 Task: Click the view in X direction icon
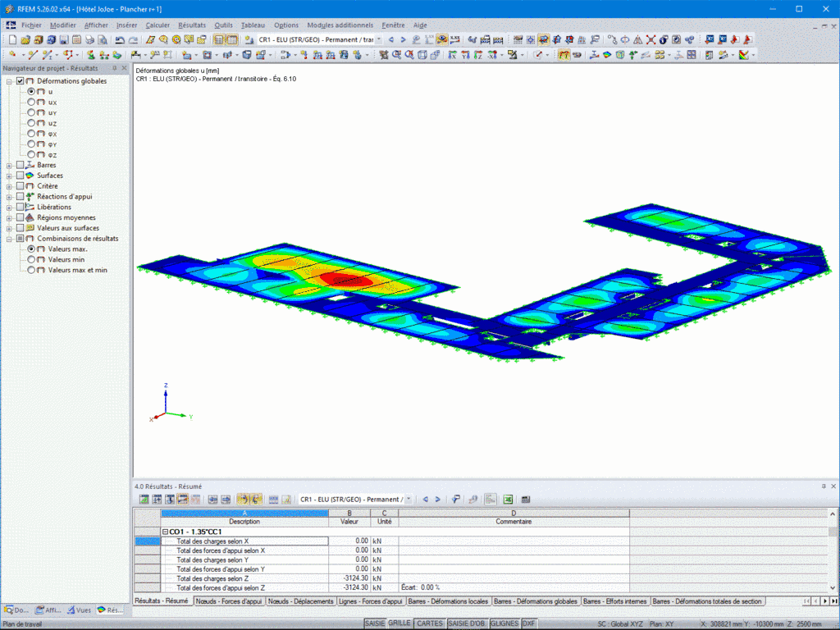[x=453, y=55]
